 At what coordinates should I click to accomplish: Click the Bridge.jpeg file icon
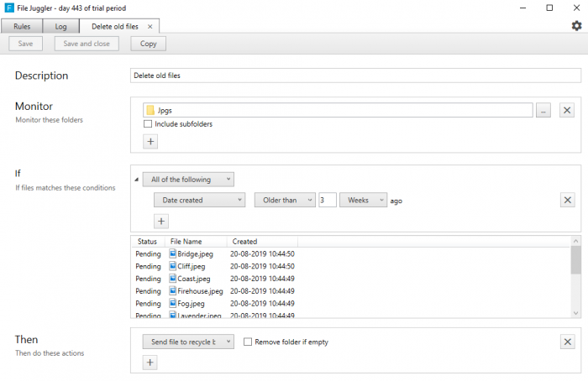[x=172, y=253]
